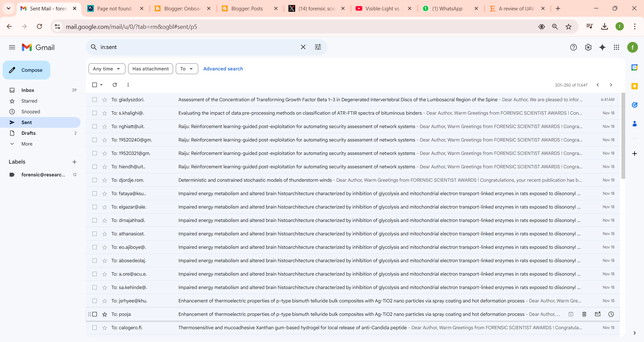The width and height of the screenshot is (644, 342).
Task: Tick checkbox for email to gladyszdori
Action: click(95, 100)
